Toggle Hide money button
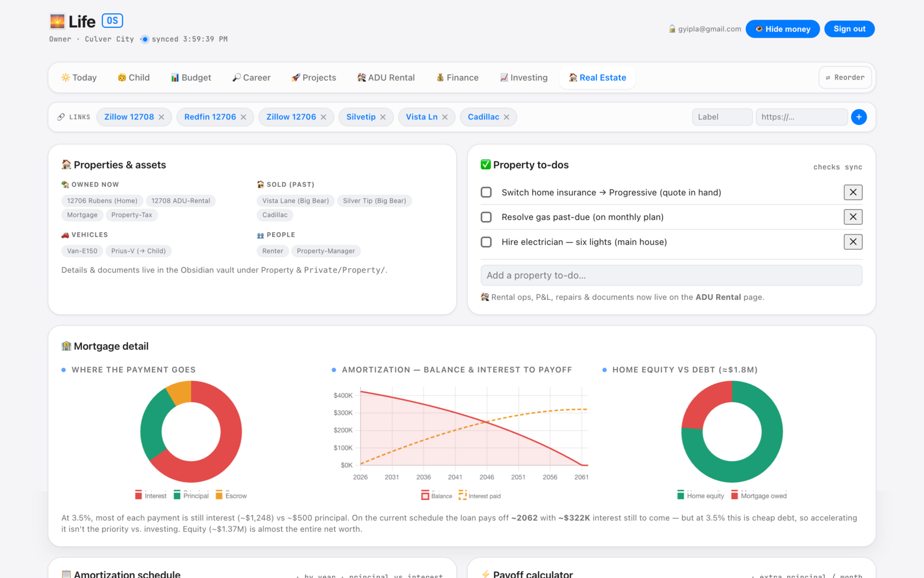924x578 pixels. coord(783,29)
